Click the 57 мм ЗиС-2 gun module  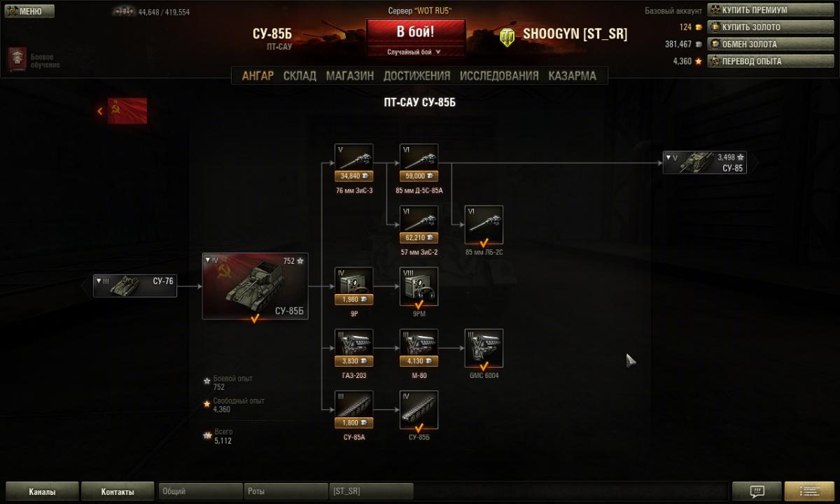tap(419, 225)
